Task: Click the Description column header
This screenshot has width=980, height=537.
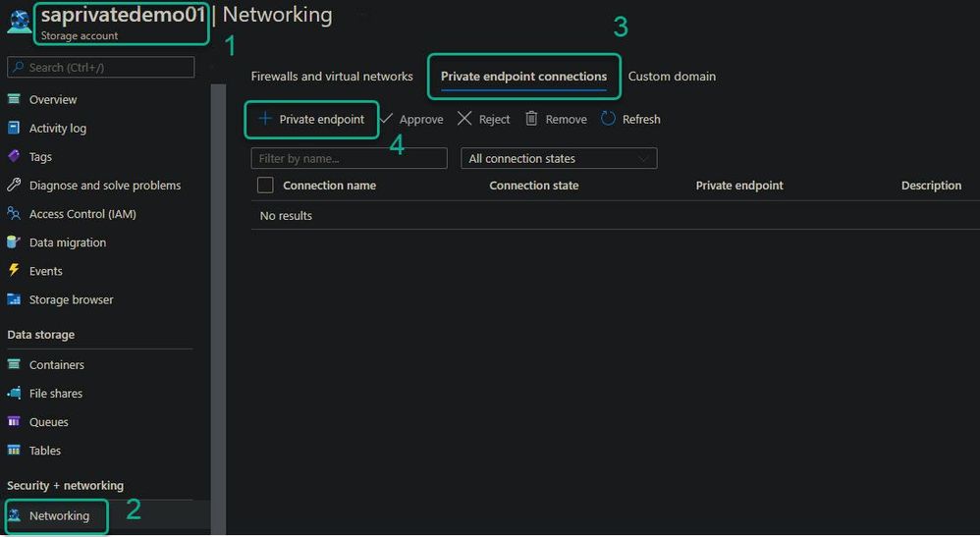Action: pyautogui.click(x=931, y=186)
